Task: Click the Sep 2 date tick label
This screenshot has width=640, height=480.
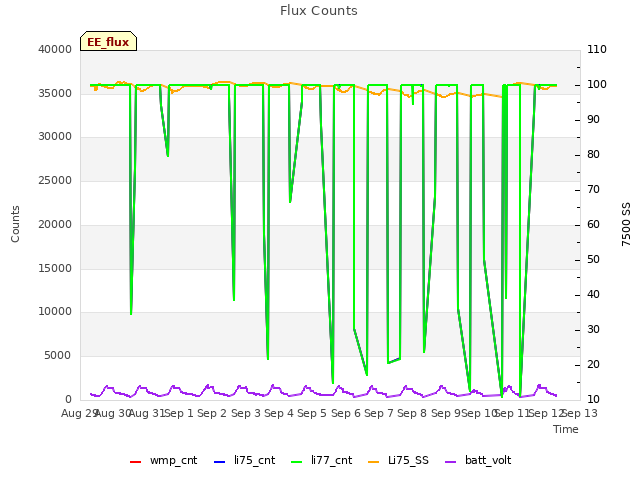Action: (212, 413)
